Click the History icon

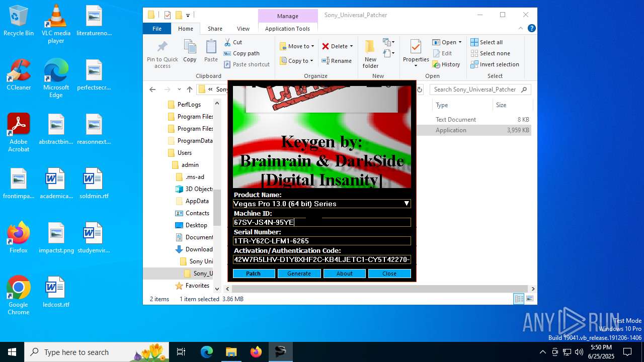point(437,64)
